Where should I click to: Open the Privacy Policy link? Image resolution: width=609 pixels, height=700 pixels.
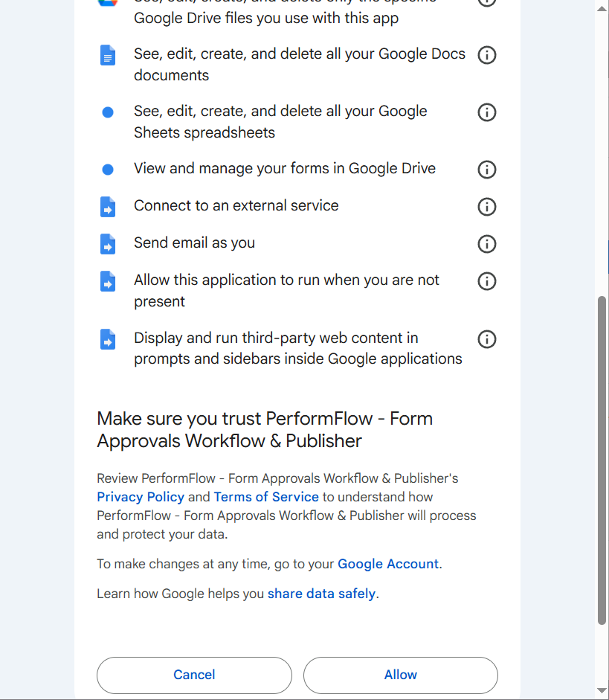pyautogui.click(x=140, y=497)
